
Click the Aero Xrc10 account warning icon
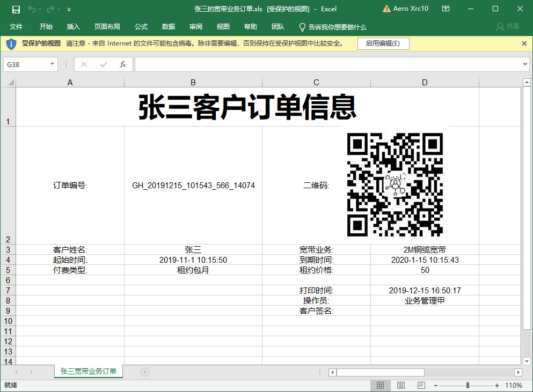point(386,9)
